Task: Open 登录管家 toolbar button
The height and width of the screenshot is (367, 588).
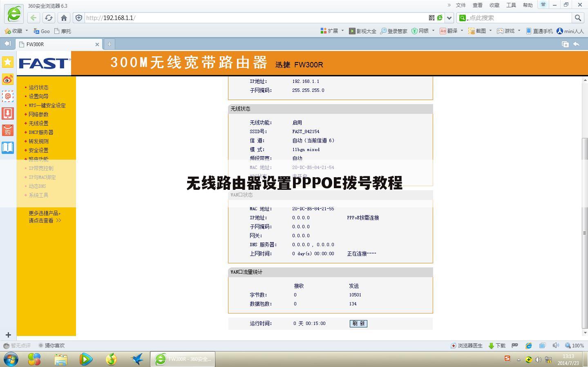Action: click(394, 31)
